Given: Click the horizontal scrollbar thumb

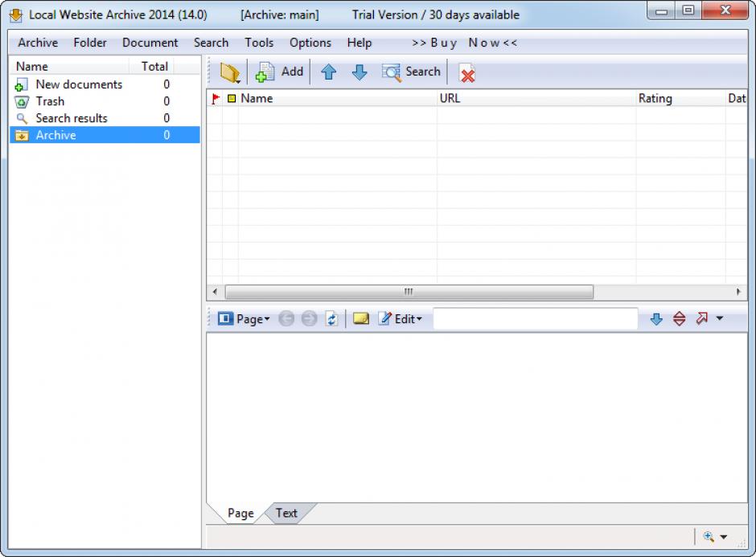Looking at the screenshot, I should (409, 292).
